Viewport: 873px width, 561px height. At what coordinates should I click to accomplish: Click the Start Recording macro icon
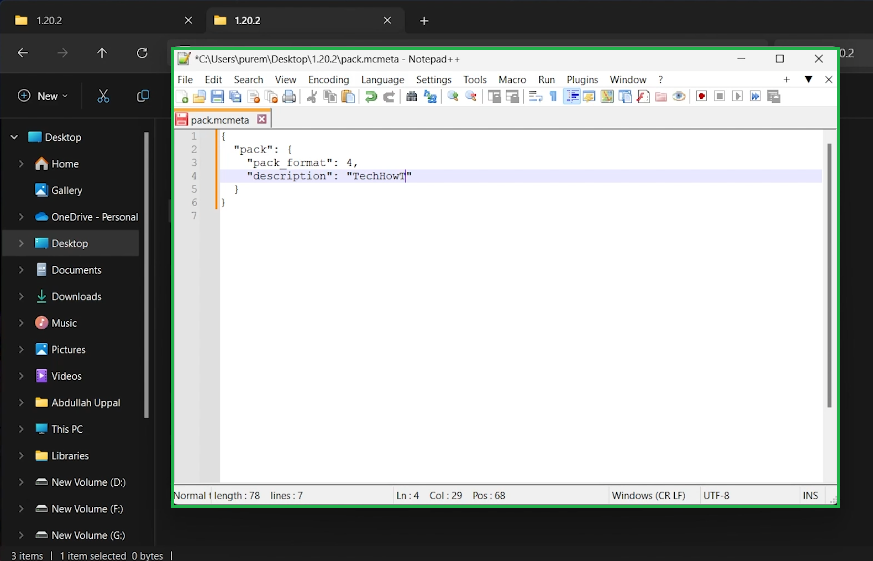coord(702,97)
